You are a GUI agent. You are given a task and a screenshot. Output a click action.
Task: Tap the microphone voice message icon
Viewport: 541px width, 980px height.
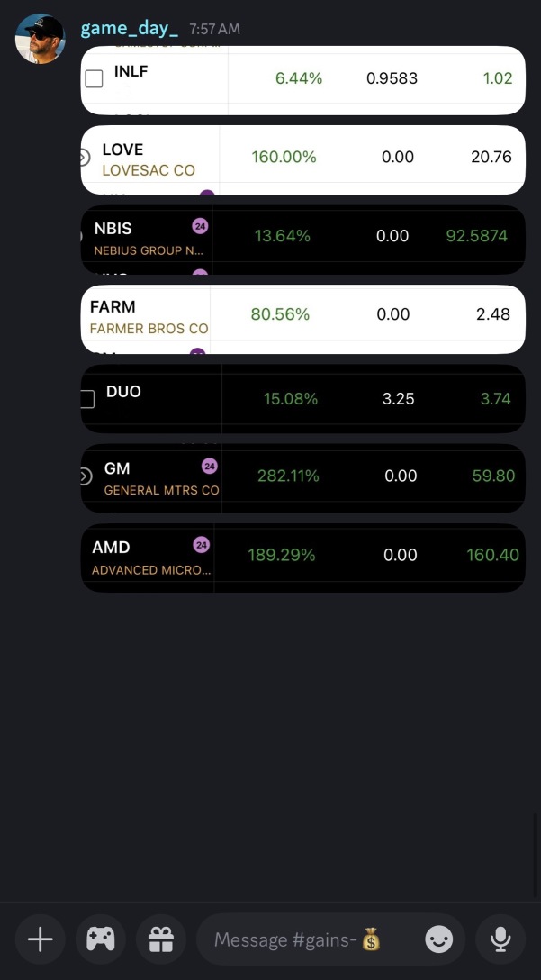pos(500,939)
